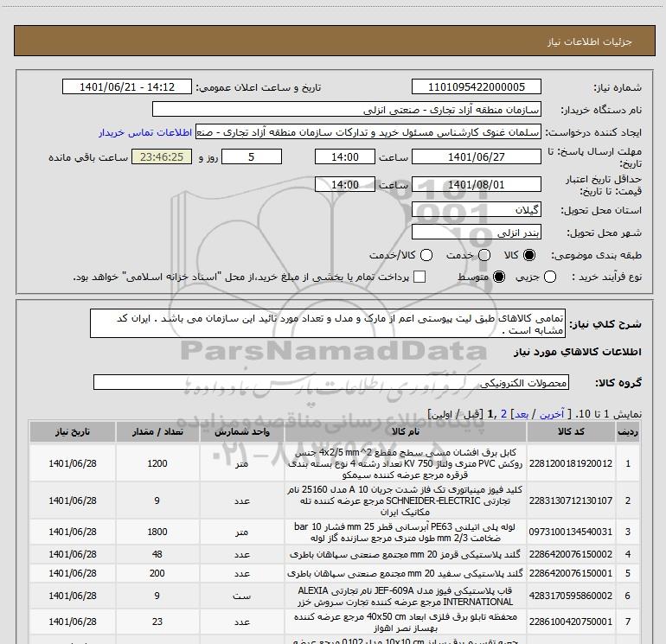Select the خدمت radio button
Image resolution: width=666 pixels, height=644 pixels.
pyautogui.click(x=484, y=255)
